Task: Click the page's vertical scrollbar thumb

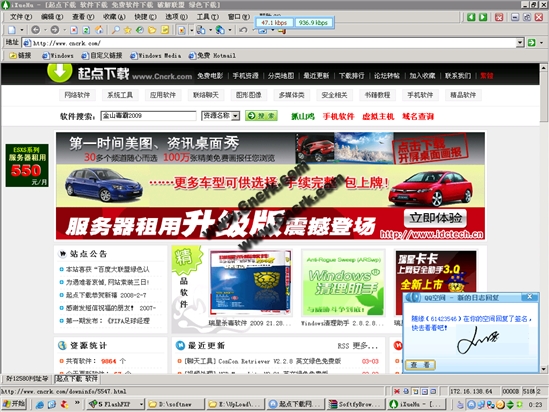Action: (x=543, y=96)
